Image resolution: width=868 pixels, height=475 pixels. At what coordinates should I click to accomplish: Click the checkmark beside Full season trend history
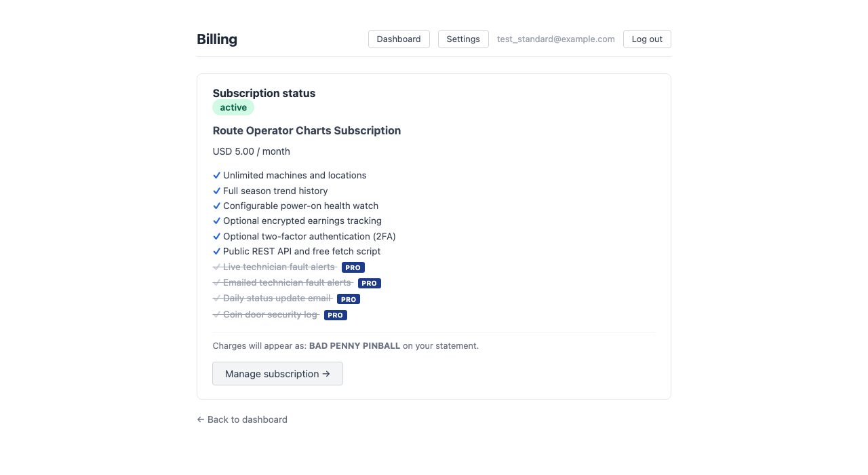(217, 191)
